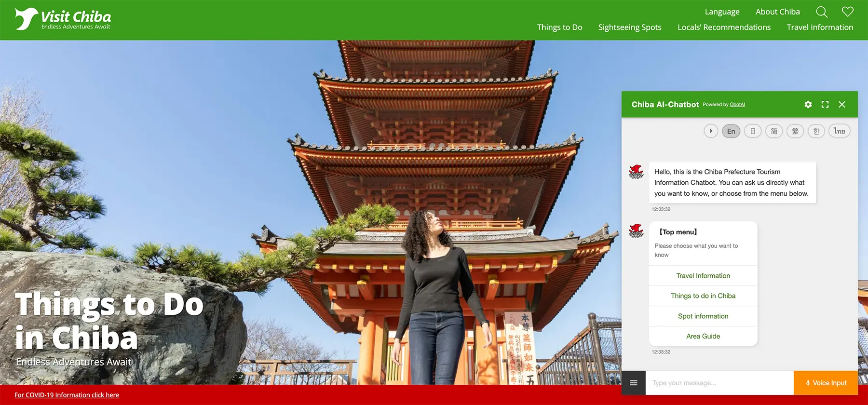Expand chatbot to fullscreen
The height and width of the screenshot is (405, 868).
point(825,104)
